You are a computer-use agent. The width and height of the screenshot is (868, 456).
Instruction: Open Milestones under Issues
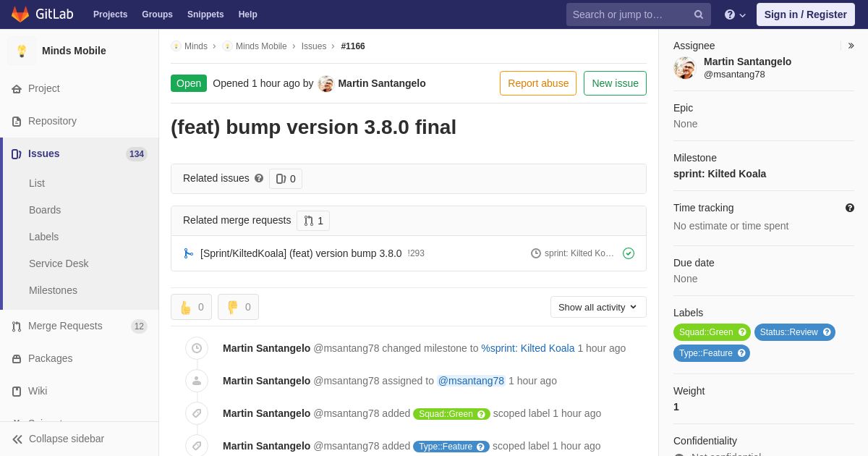coord(53,290)
